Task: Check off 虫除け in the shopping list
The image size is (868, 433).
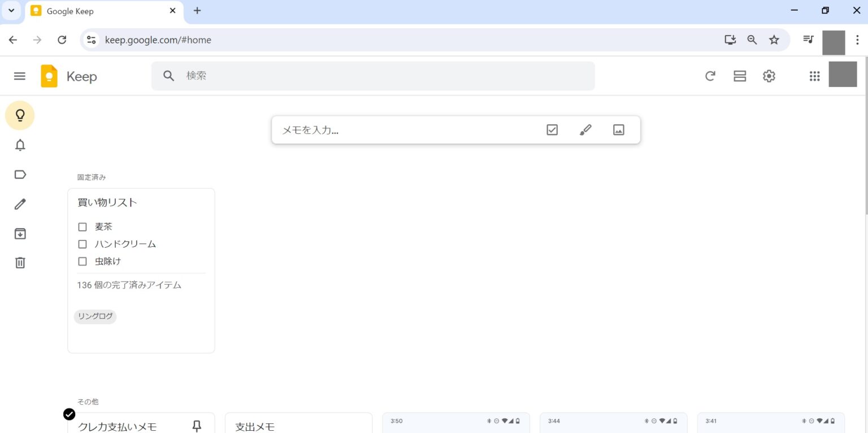Action: [82, 261]
